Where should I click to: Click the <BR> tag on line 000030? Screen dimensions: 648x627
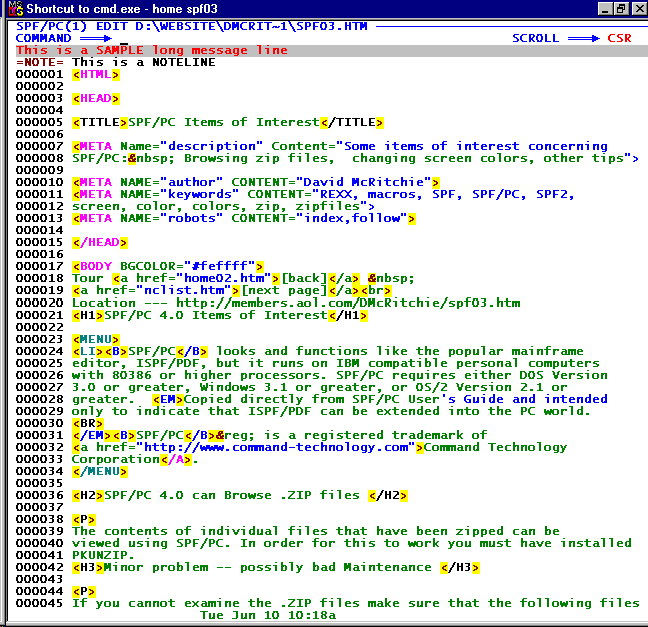pos(88,424)
